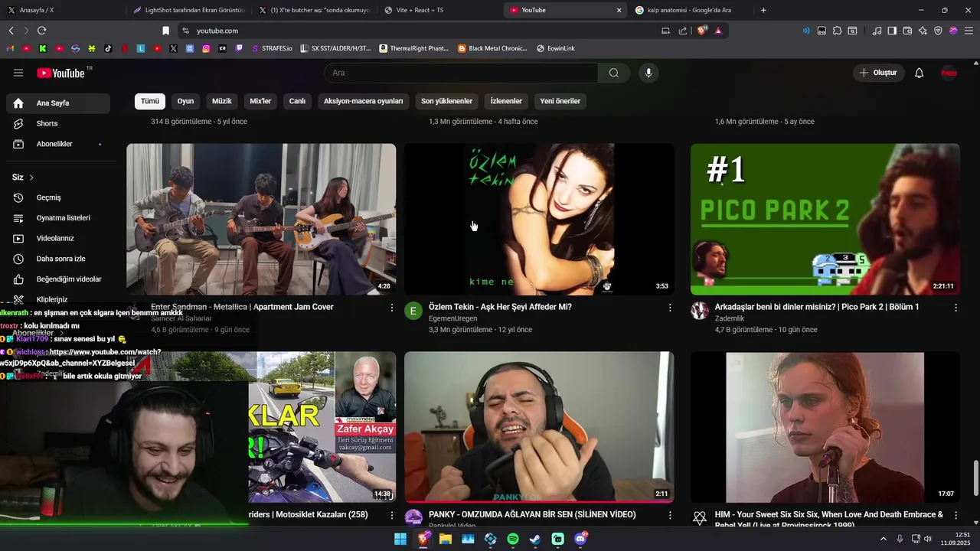Select the Yeni öneriler chip
Viewport: 980px width, 551px height.
tap(560, 101)
